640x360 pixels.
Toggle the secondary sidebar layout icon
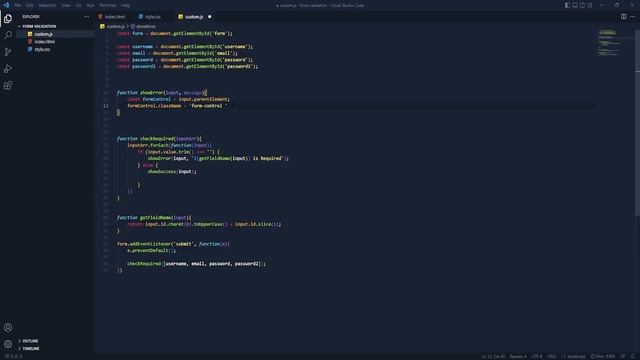tap(582, 5)
